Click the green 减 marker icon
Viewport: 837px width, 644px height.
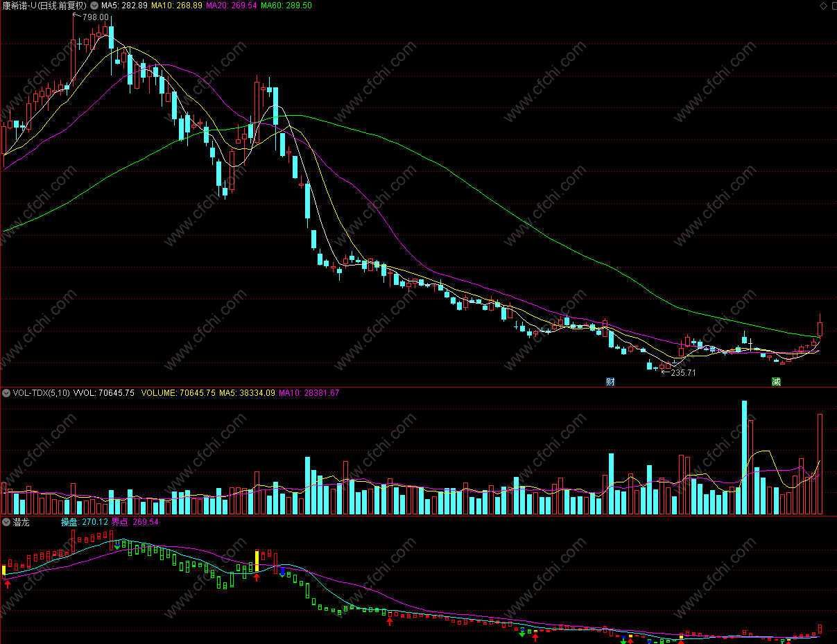[x=776, y=382]
